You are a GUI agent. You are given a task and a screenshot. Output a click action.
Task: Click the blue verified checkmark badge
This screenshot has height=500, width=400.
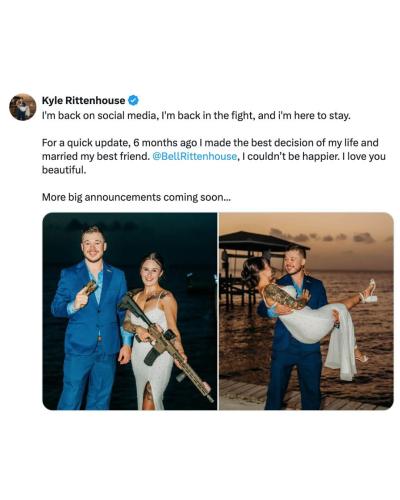(133, 100)
